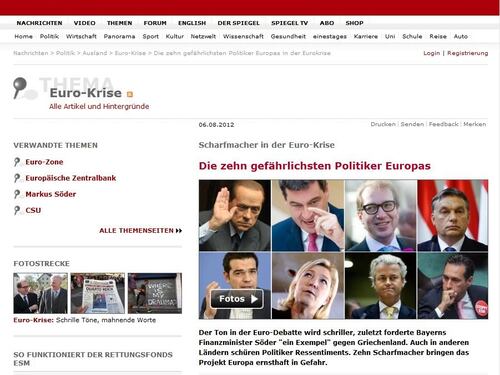Select the Reise section
This screenshot has height=375, width=500.
click(438, 36)
